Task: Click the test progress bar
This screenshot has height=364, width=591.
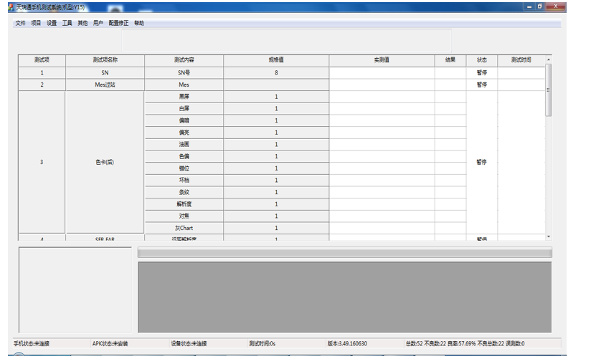Action: pos(345,253)
